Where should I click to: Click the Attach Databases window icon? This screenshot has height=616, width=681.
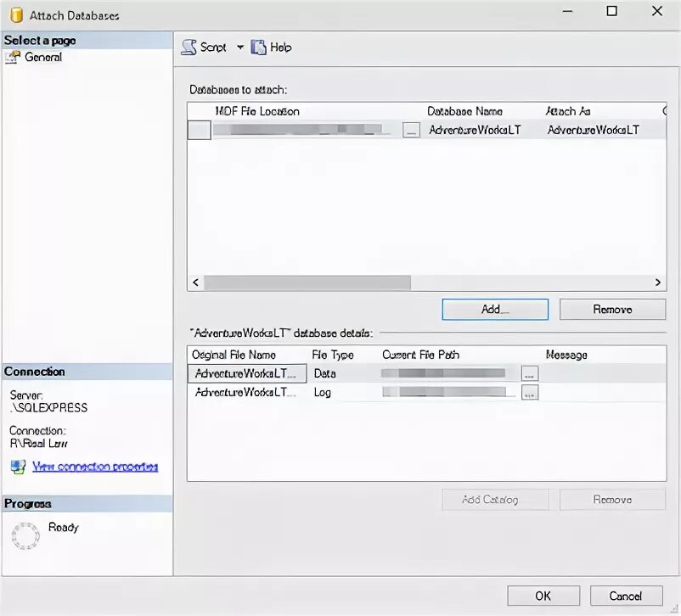pos(16,15)
